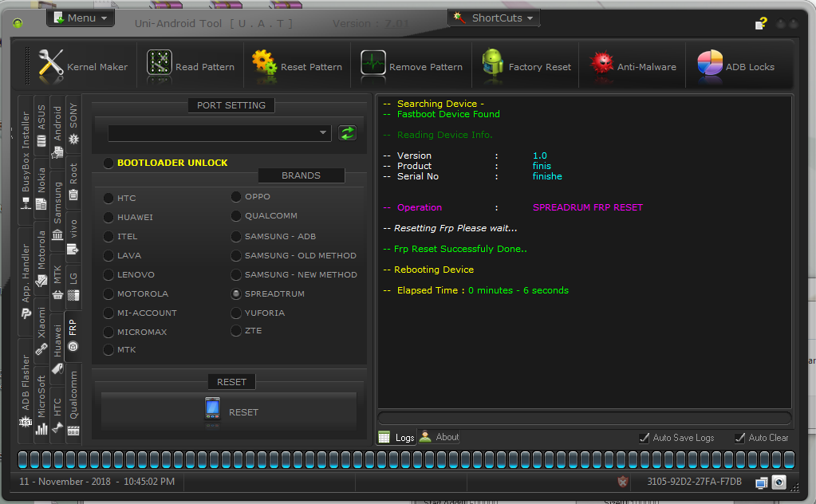Open the LG side tab
Viewport: 816px width, 504px height.
click(x=73, y=286)
